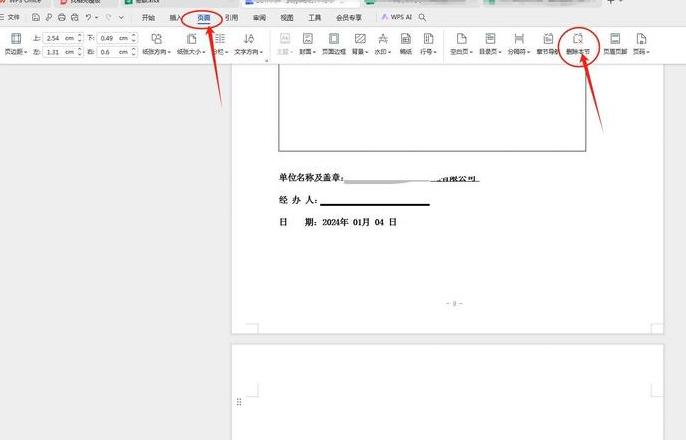Click the 删除本节 delete section icon
The width and height of the screenshot is (686, 440).
tap(578, 44)
